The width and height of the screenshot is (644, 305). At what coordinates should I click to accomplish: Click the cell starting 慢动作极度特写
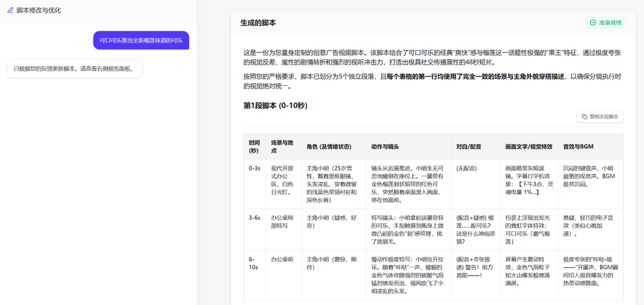point(408,274)
